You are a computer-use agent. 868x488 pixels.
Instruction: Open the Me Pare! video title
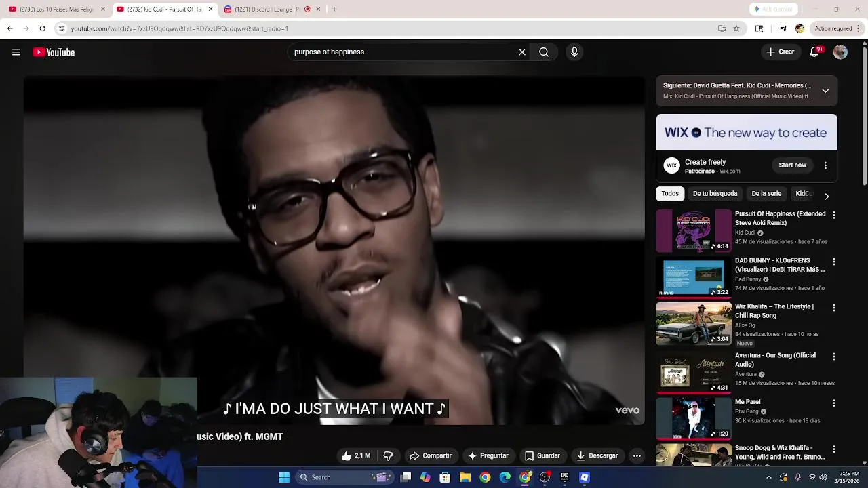[748, 402]
